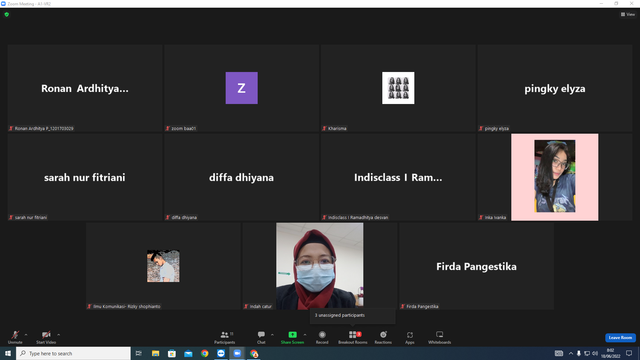Click the green Share Screen button

click(x=292, y=337)
